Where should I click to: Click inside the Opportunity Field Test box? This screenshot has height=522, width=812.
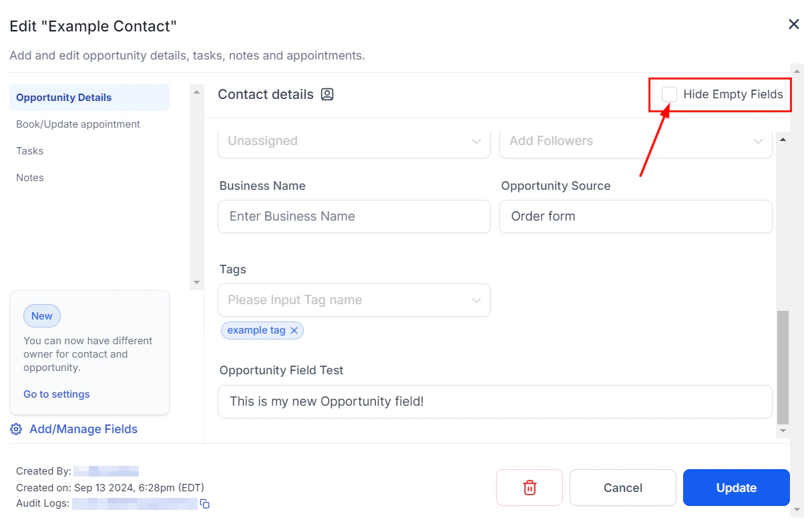coord(494,402)
